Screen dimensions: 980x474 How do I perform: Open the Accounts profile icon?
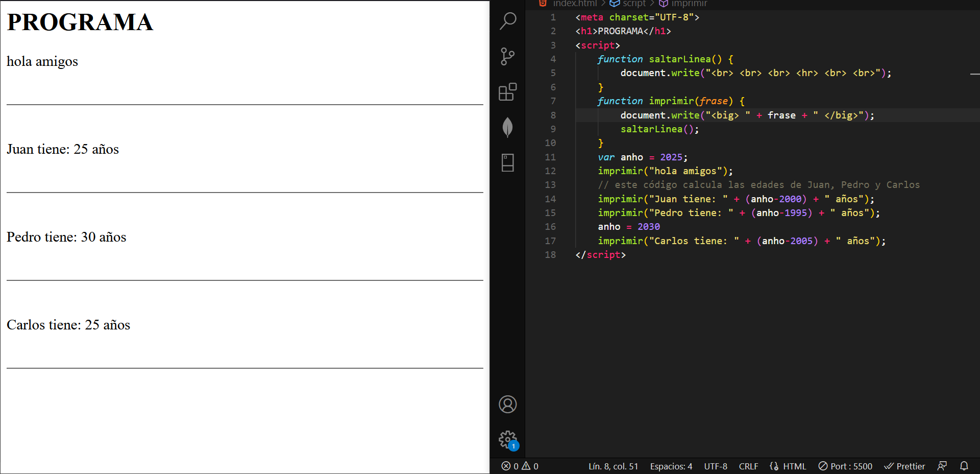[508, 405]
